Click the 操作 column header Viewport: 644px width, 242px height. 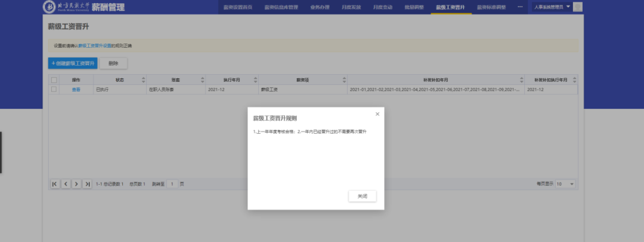[x=76, y=80]
